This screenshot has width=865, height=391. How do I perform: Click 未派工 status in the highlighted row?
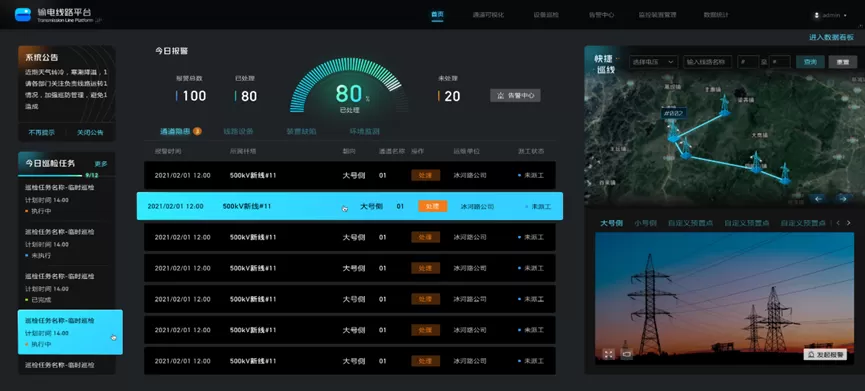tap(538, 206)
